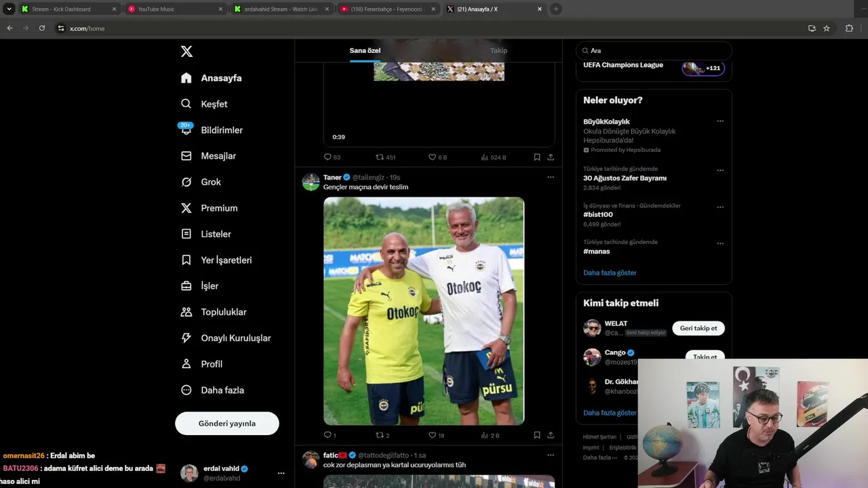Like Taner's post with 19 likes
Image resolution: width=868 pixels, height=488 pixels.
coord(436,435)
